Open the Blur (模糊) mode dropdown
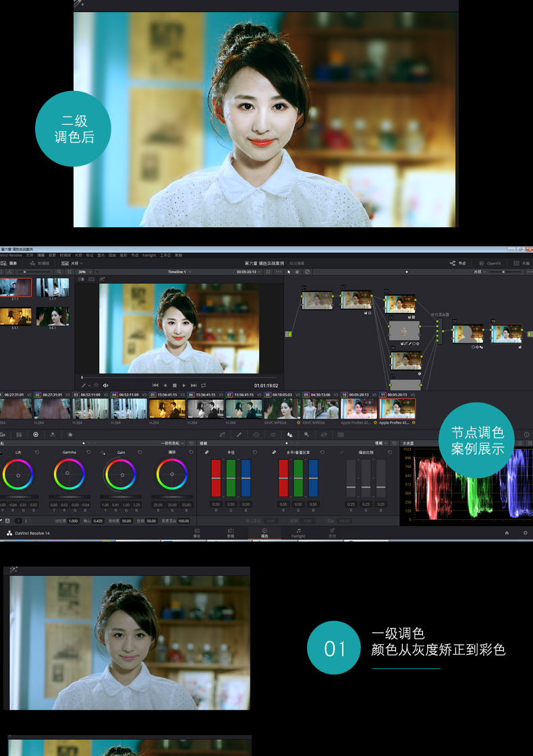533x756 pixels. click(381, 443)
